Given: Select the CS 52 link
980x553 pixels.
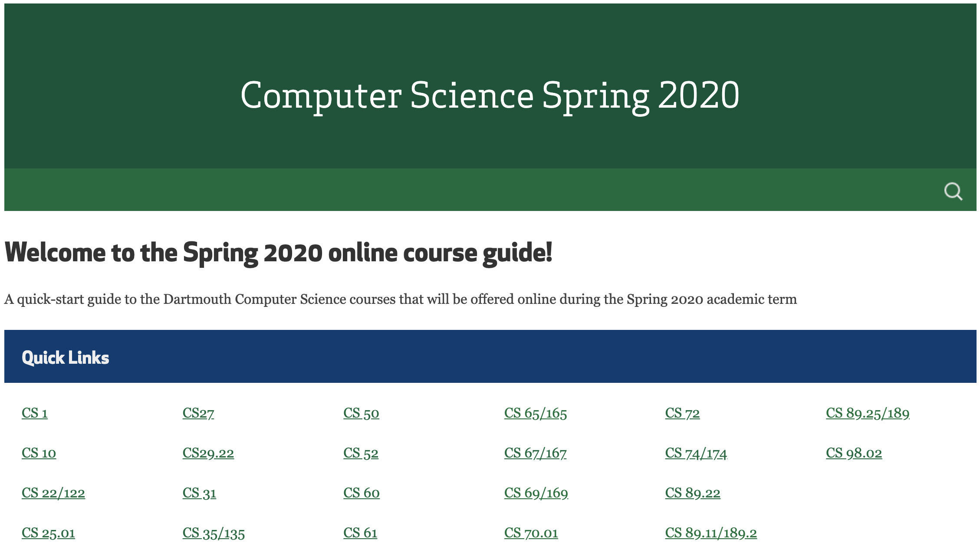Looking at the screenshot, I should 361,453.
